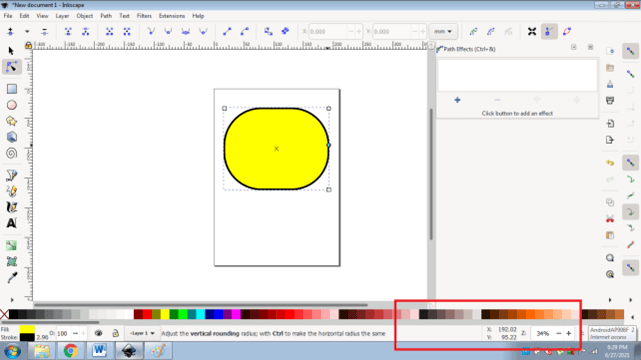
Task: Click the zoom percentage field
Action: tap(542, 333)
